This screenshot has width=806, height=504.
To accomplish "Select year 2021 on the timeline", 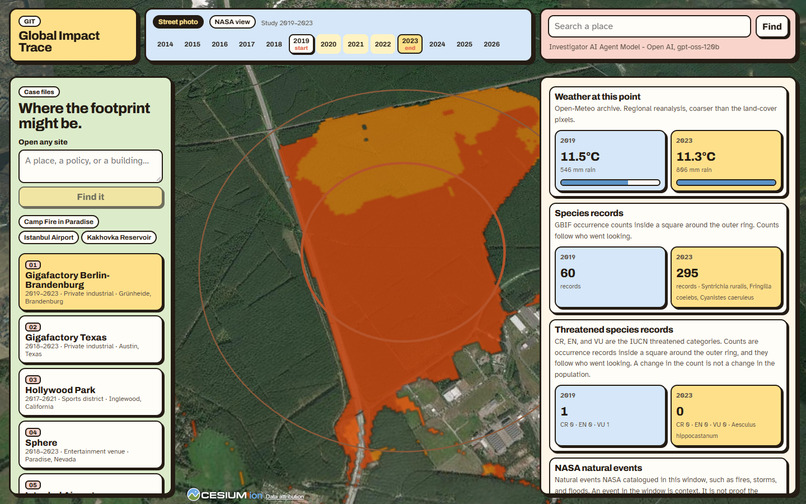I will tap(356, 44).
